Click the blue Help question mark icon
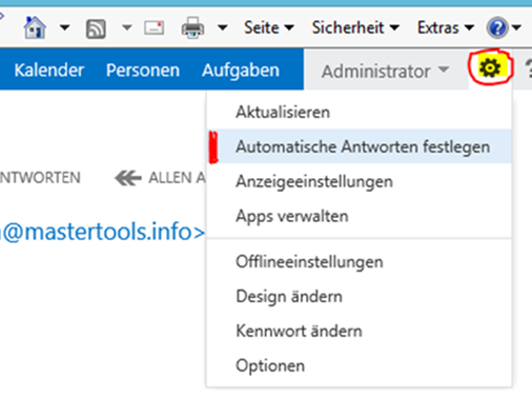This screenshot has width=532, height=399. click(x=496, y=29)
